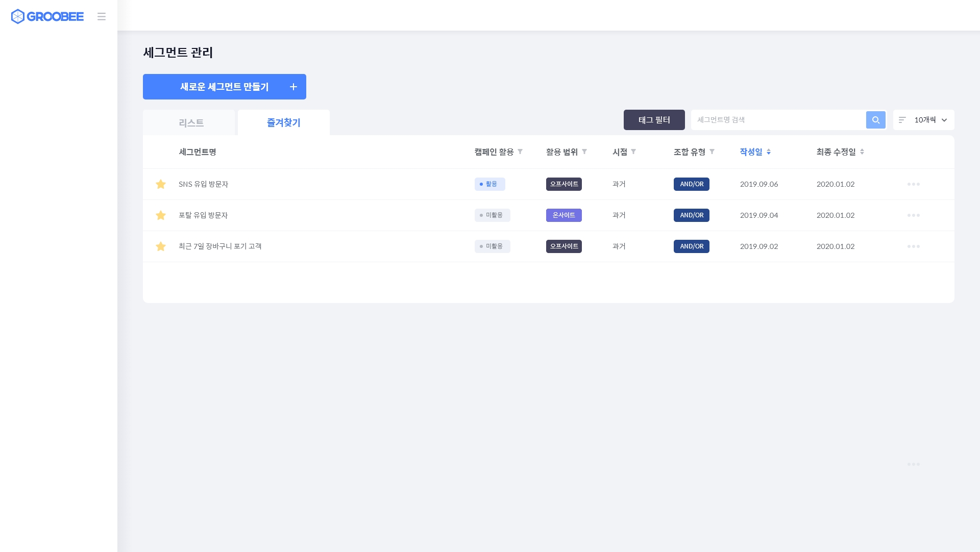
Task: Click the GROOBEE logo
Action: coord(47,16)
